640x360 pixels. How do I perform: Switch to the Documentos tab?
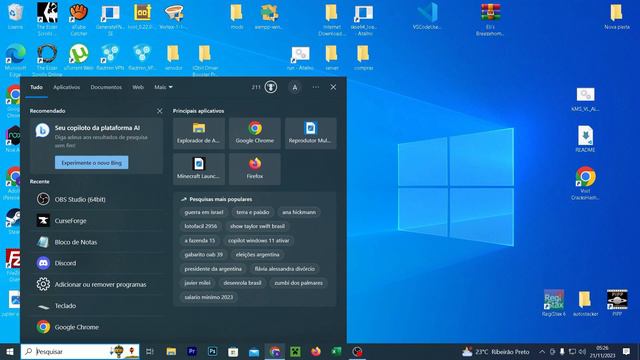106,87
